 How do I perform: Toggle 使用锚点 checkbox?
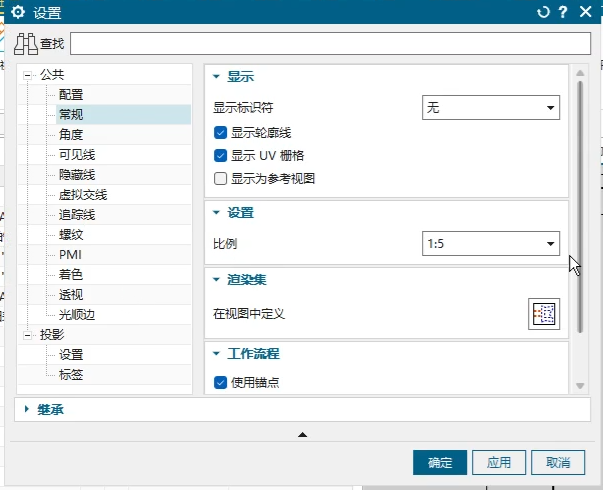tap(220, 383)
